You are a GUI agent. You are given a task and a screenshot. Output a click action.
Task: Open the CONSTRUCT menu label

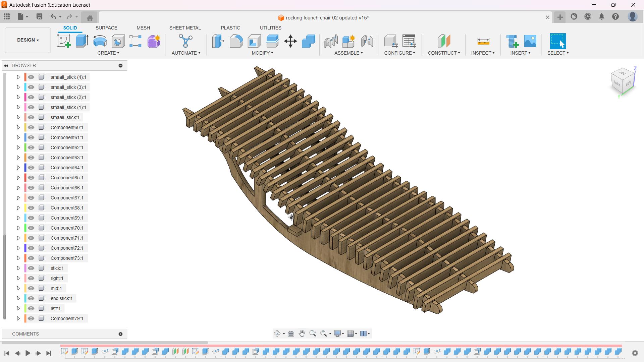tap(443, 53)
